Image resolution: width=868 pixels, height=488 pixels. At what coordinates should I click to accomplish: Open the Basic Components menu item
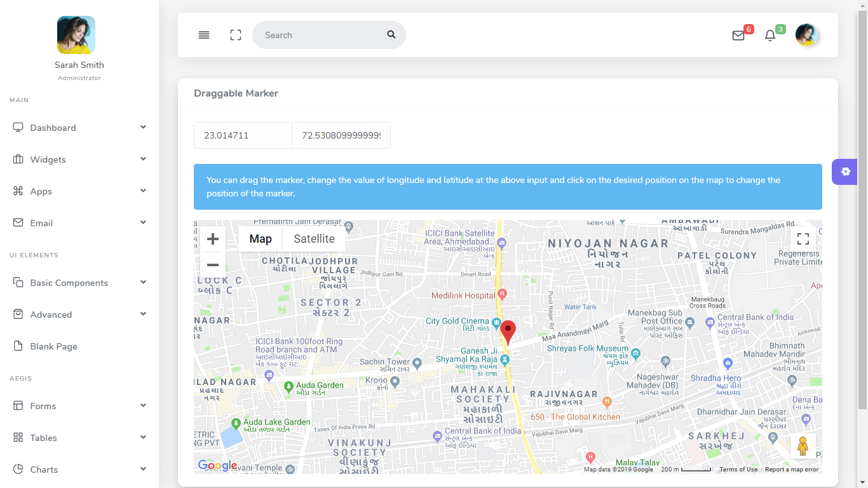[x=79, y=283]
